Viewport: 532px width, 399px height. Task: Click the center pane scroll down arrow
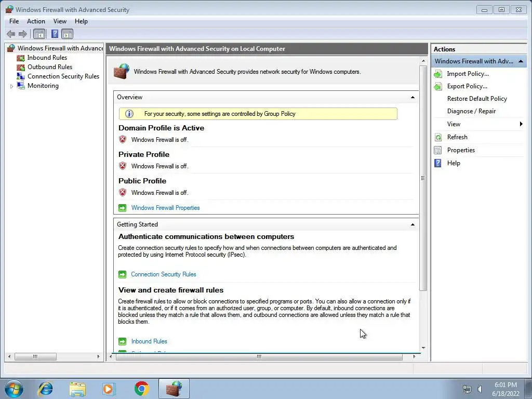423,348
